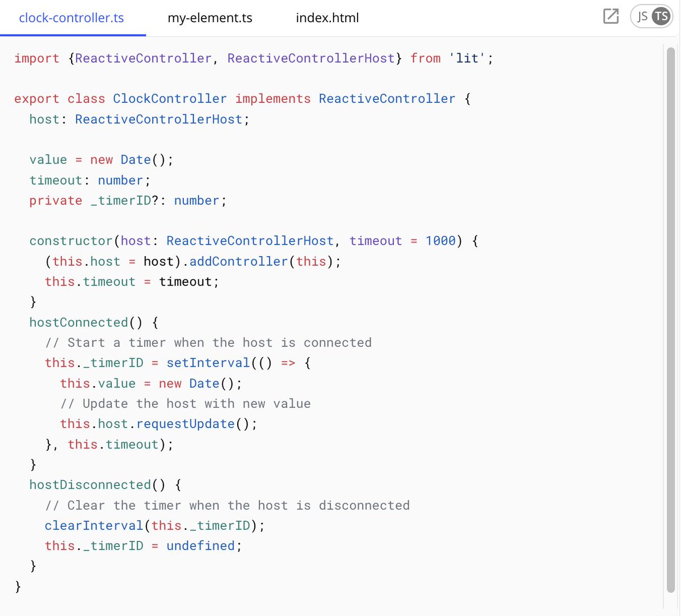Click addController method call
The image size is (681, 616).
(x=238, y=261)
